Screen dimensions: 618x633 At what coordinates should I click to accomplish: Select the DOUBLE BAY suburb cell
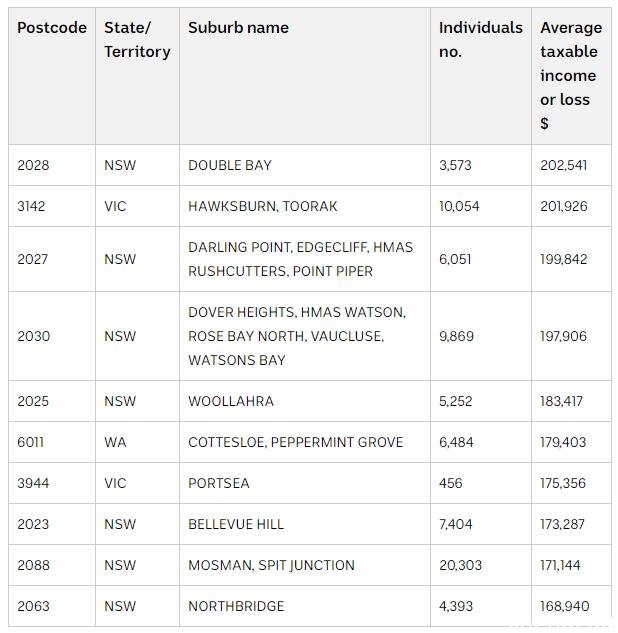[305, 165]
